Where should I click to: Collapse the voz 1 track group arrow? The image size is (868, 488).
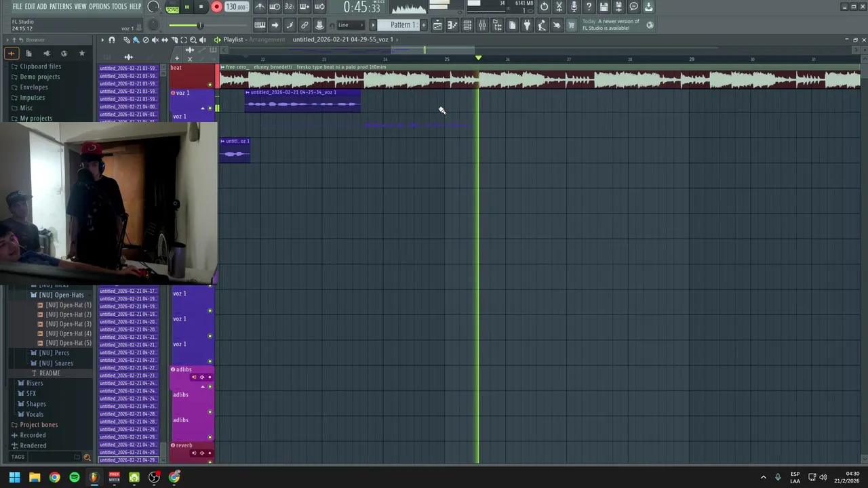coord(202,108)
